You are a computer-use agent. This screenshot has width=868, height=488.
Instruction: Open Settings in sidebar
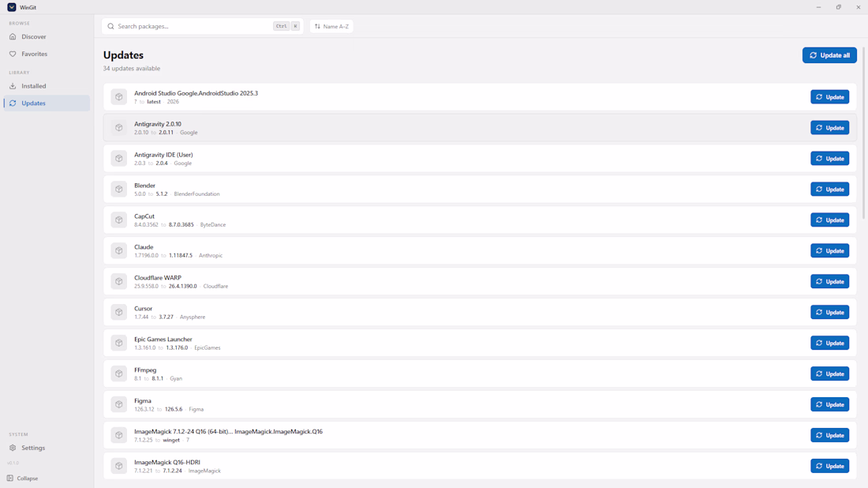coord(47,448)
